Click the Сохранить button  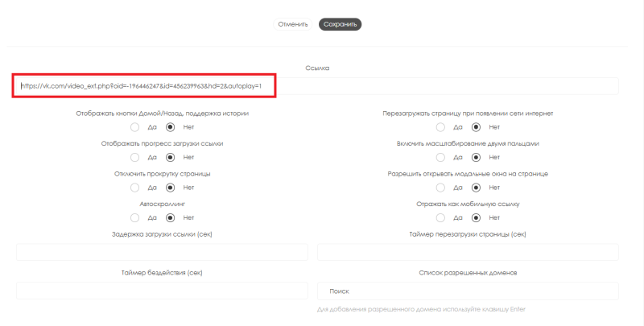click(340, 24)
